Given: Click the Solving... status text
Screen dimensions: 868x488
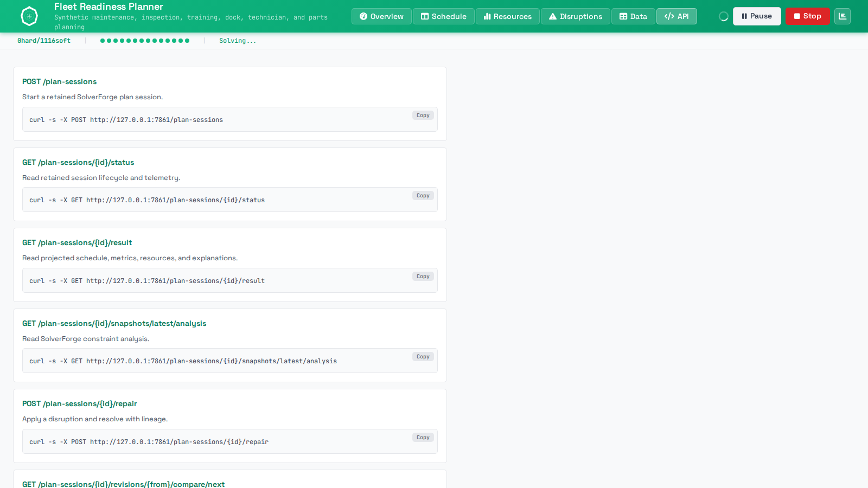Looking at the screenshot, I should (238, 41).
